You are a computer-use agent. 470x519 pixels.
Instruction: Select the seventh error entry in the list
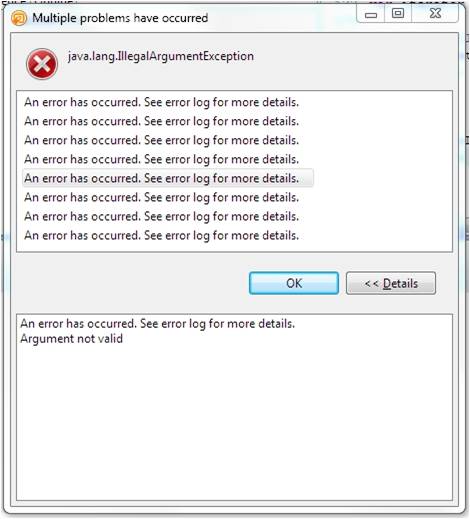tap(161, 216)
